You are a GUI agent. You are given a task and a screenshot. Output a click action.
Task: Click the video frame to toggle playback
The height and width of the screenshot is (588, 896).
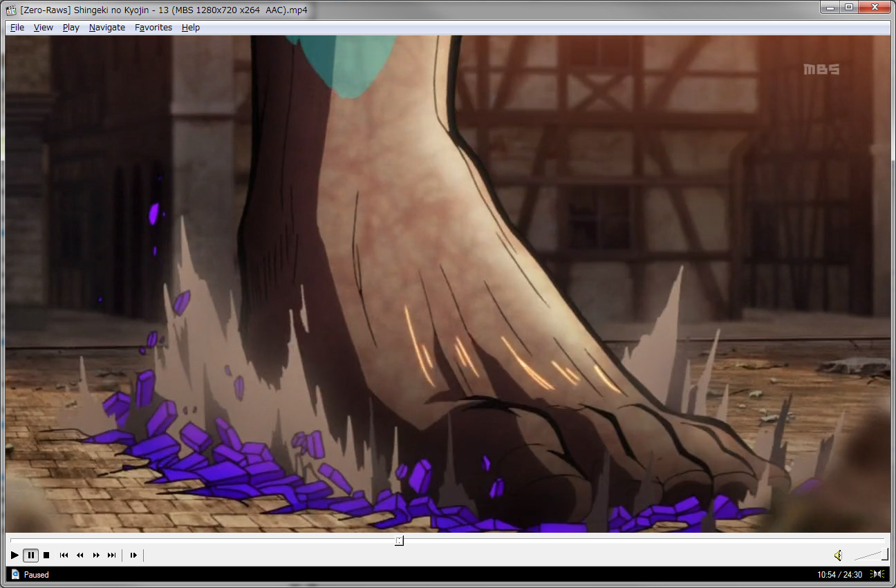click(x=447, y=283)
